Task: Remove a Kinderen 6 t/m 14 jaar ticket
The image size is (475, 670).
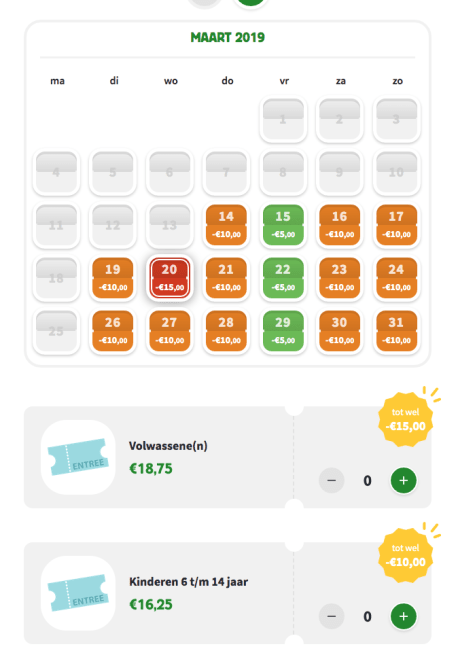Action: pos(331,616)
